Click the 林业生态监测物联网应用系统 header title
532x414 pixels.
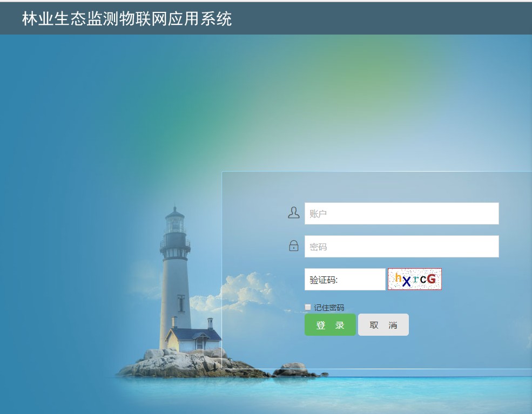tap(127, 19)
